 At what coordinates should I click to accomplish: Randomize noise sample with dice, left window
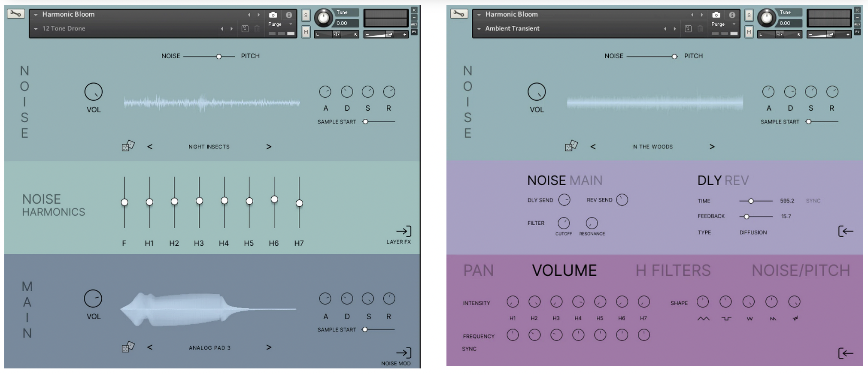pyautogui.click(x=128, y=146)
